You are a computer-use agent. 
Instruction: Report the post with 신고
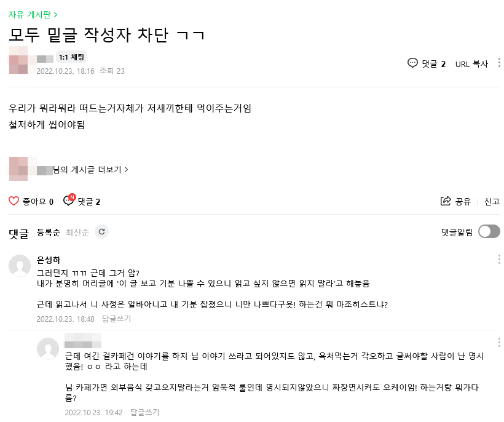pos(492,201)
